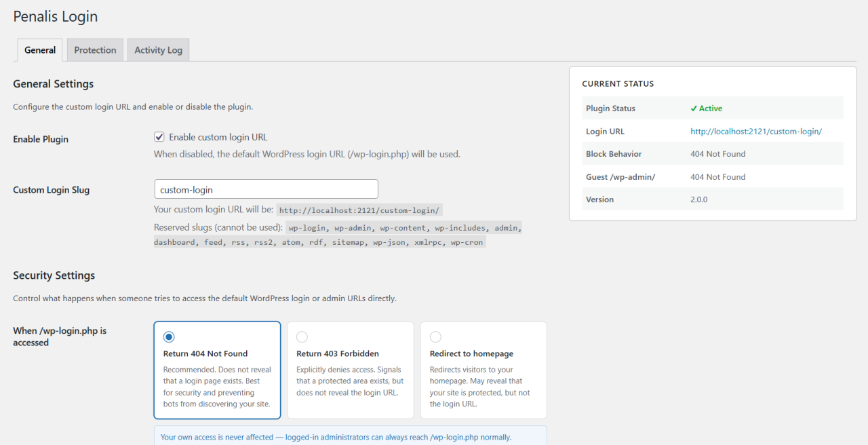This screenshot has width=868, height=445.
Task: Click the Block Behavior row label
Action: (614, 154)
